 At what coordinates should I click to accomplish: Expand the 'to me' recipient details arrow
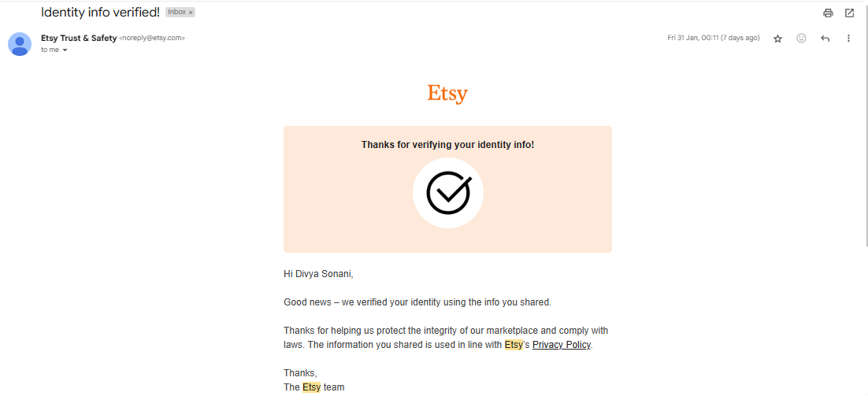point(65,50)
